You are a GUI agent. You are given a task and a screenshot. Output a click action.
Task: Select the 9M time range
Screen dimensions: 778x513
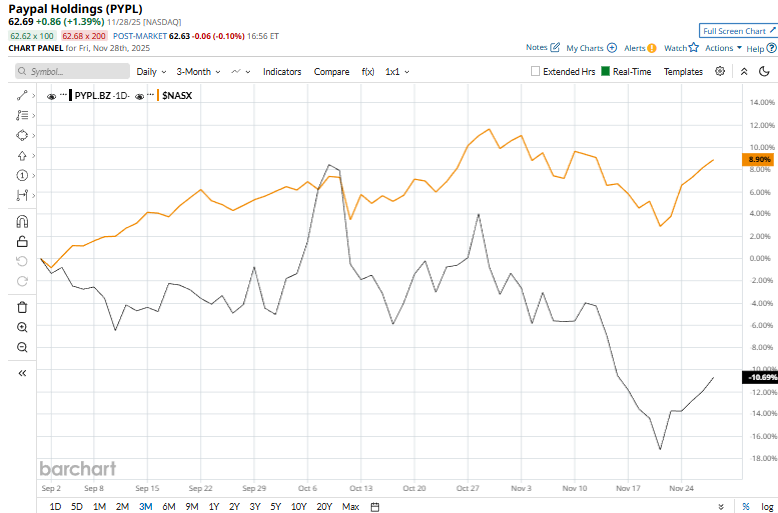click(x=192, y=507)
